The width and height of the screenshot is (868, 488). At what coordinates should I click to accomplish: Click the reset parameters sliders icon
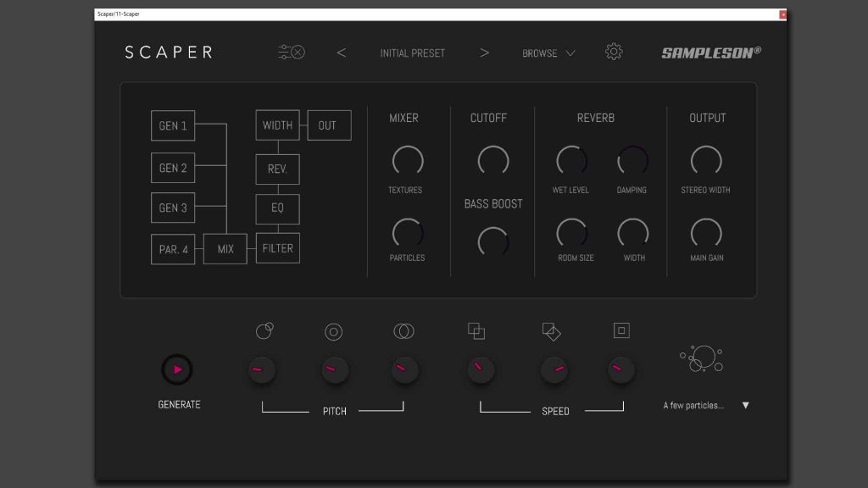(x=292, y=52)
